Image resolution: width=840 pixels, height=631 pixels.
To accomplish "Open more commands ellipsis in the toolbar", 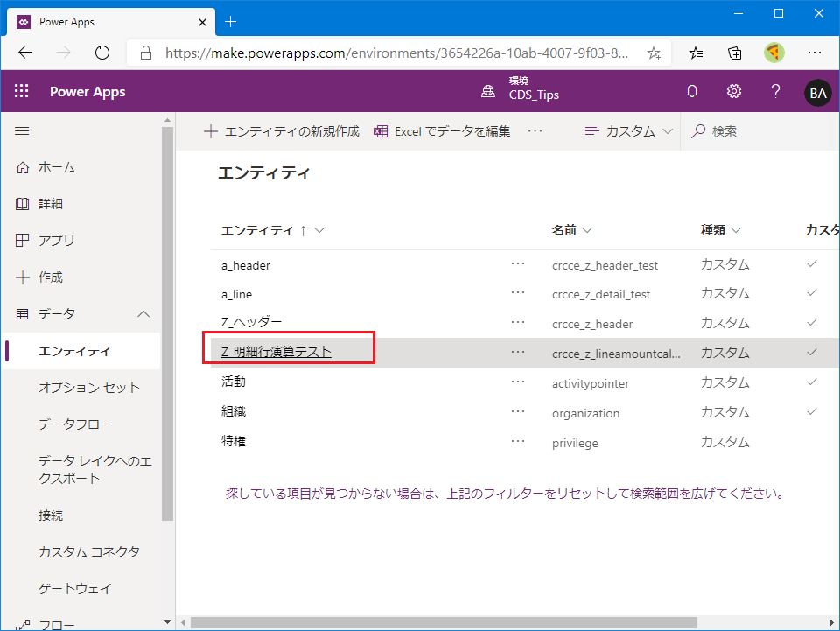I will (x=535, y=131).
